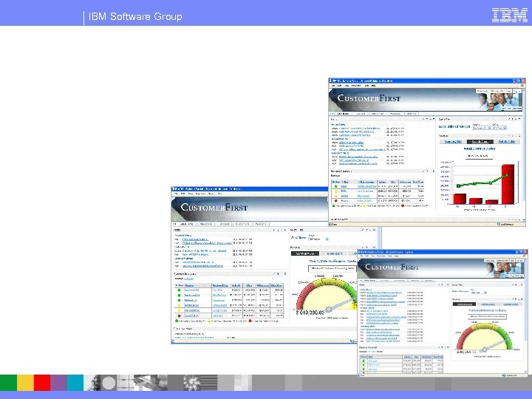Select the dark highlighted chart tab in the top-right window
Screen dimensions: 532x399
click(x=480, y=141)
